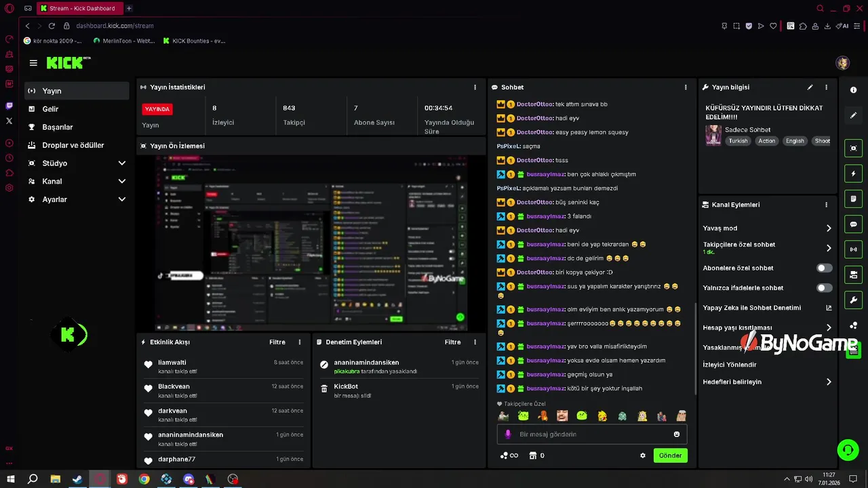Click the Turkish tag chip

tap(738, 141)
